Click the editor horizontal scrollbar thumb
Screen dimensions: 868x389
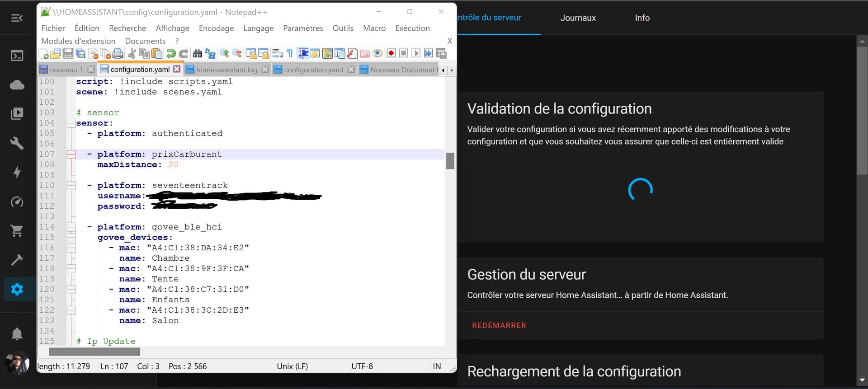(94, 352)
